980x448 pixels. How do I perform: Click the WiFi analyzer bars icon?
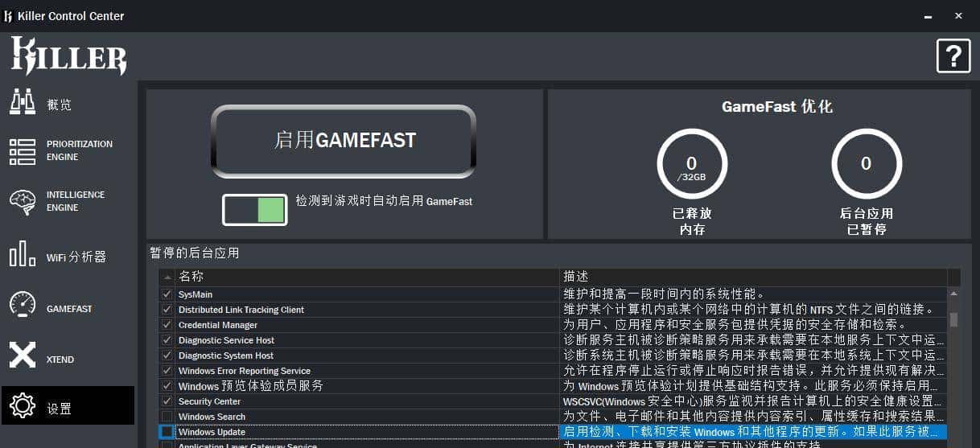click(23, 254)
